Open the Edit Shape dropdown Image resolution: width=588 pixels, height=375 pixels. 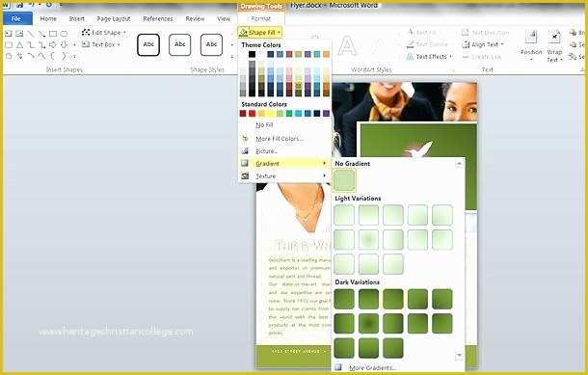pos(104,33)
